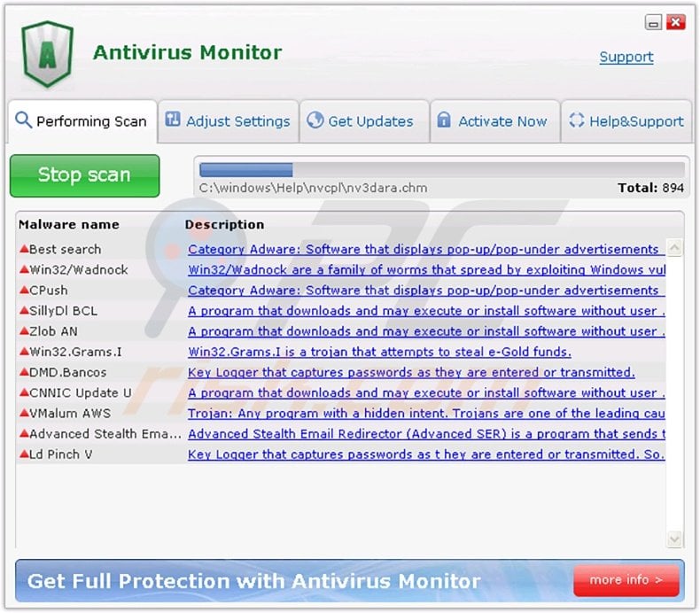The height and width of the screenshot is (613, 700).
Task: Click the Antivirus Monitor shield logo
Action: pos(47,53)
